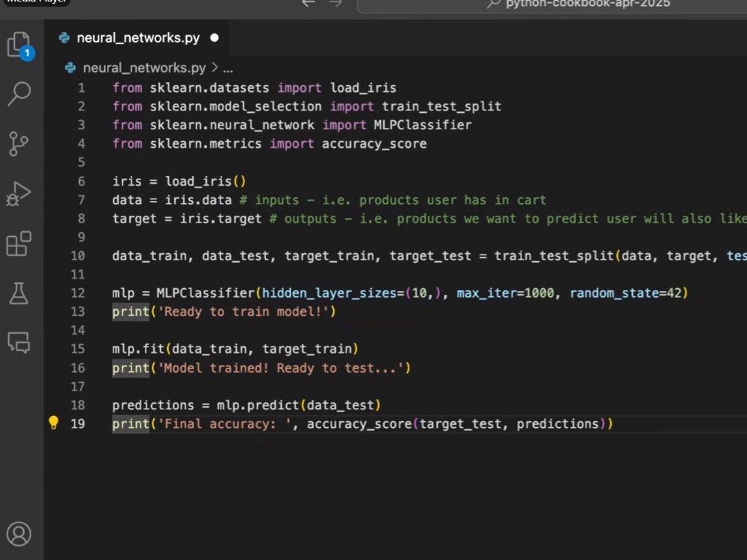Open the Source Control view
747x560 pixels.
[x=19, y=144]
